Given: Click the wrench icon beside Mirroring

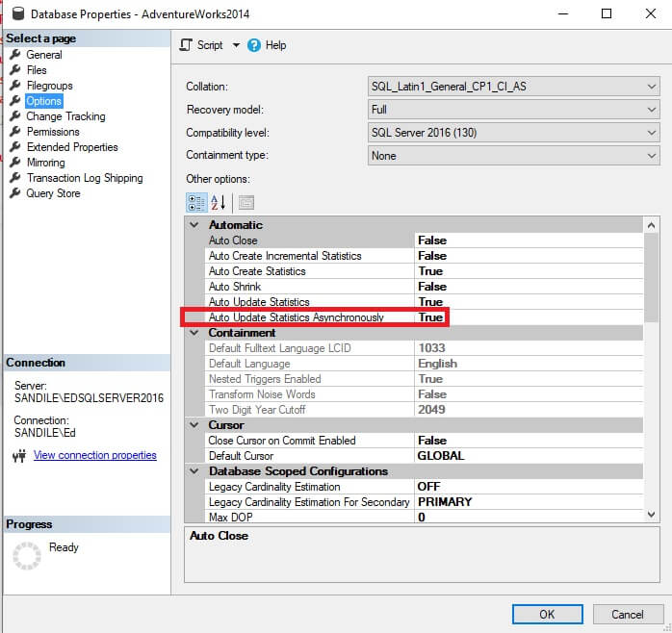Looking at the screenshot, I should tap(15, 163).
